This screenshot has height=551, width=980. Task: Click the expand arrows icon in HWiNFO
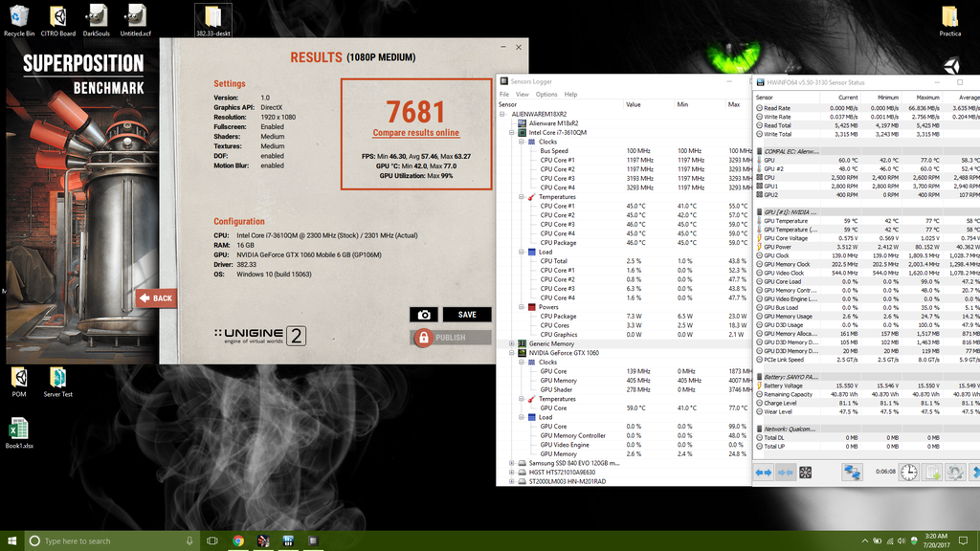click(764, 473)
